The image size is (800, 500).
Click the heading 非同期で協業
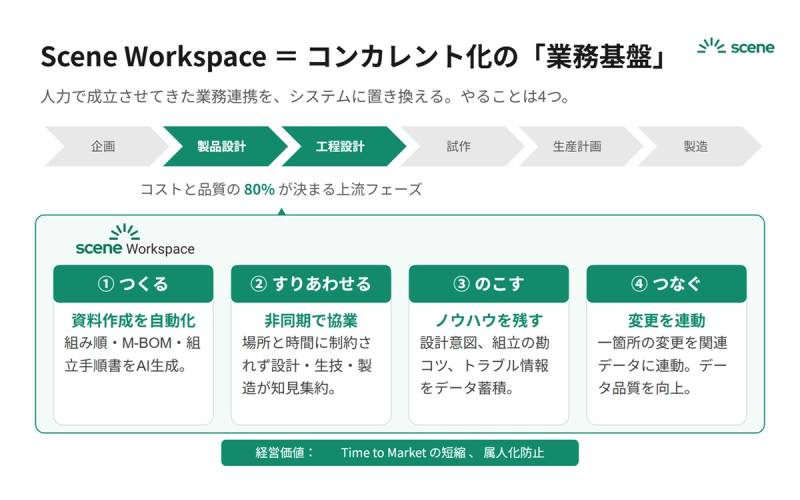(311, 320)
